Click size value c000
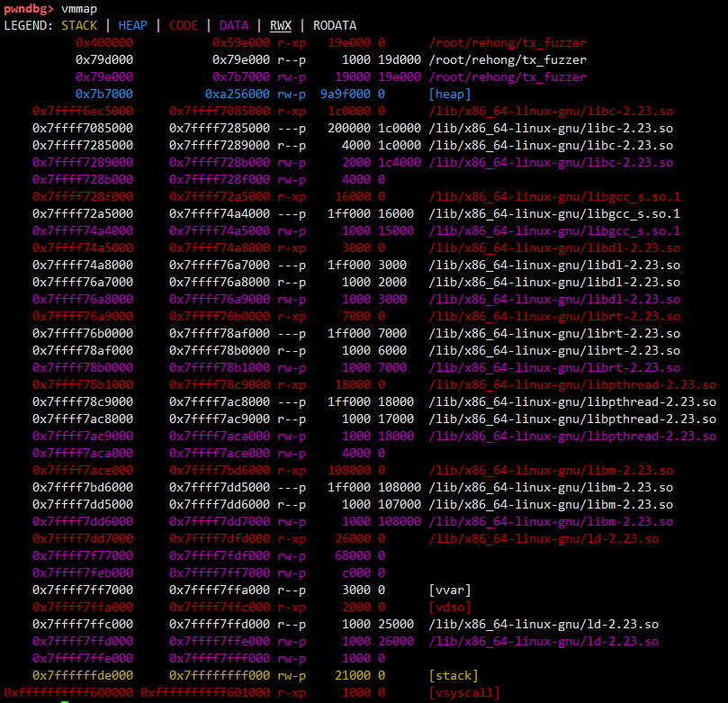The image size is (728, 703). pyautogui.click(x=356, y=573)
